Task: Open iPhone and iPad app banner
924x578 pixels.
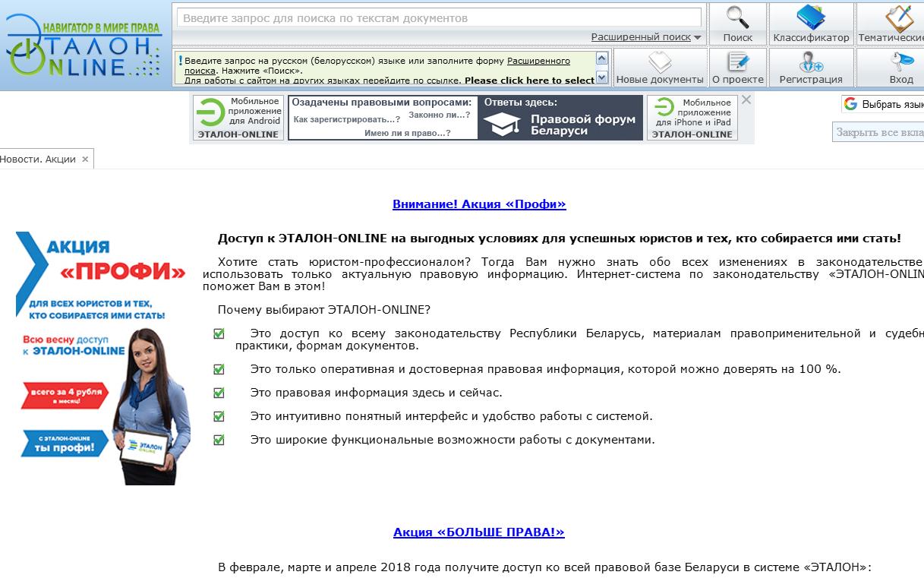Action: click(692, 118)
